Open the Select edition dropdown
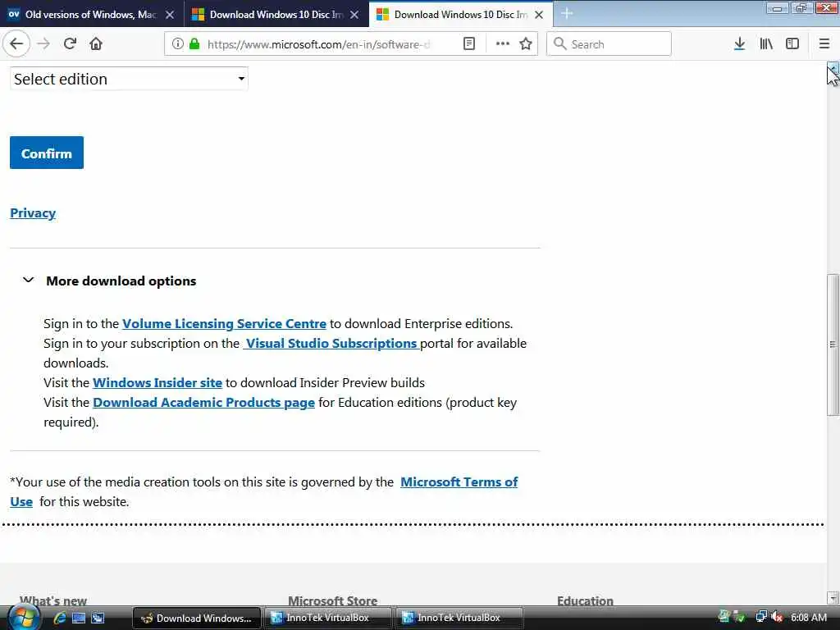Screen dimensions: 840x630 129,79
